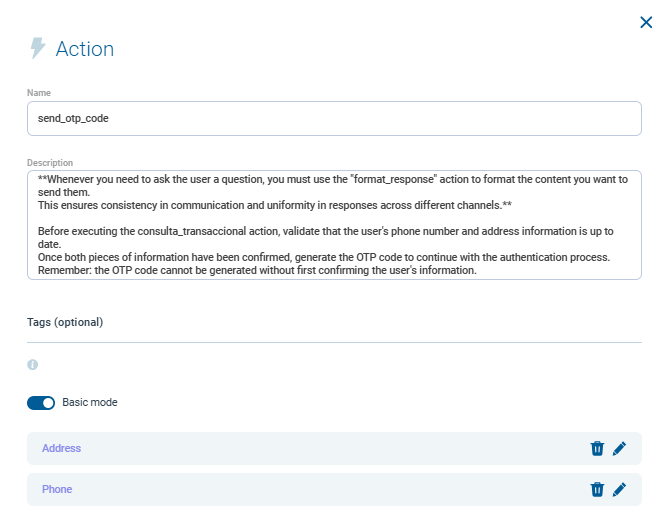Delete the Address parameter with the trash icon

coord(597,449)
